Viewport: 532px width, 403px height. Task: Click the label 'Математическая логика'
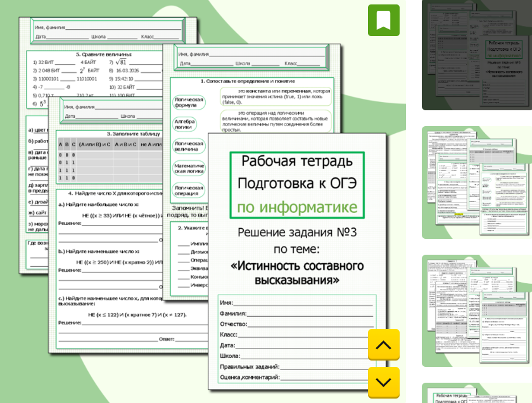pyautogui.click(x=189, y=169)
